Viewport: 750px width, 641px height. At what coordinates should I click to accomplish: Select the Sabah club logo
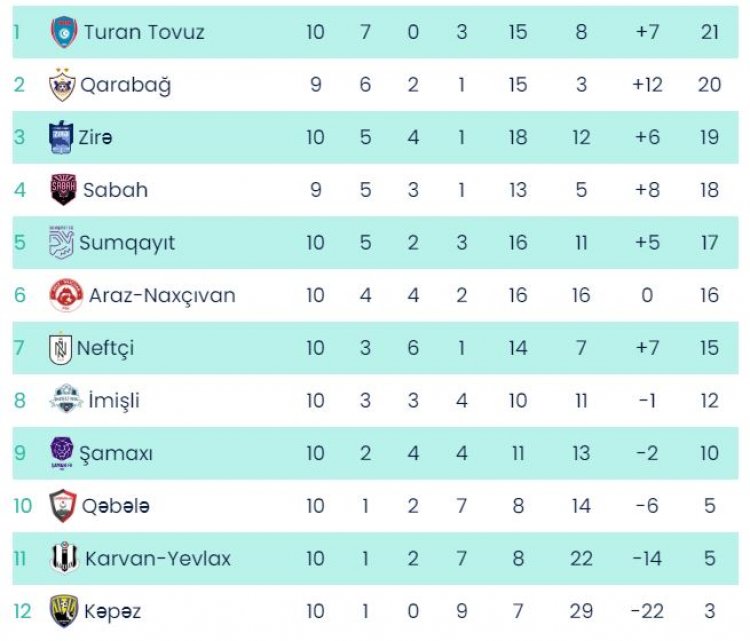(62, 190)
